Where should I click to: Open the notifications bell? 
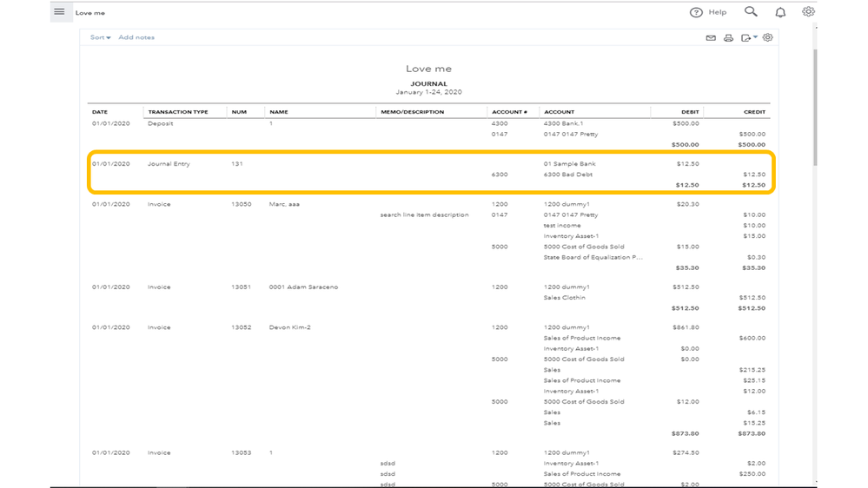[780, 12]
